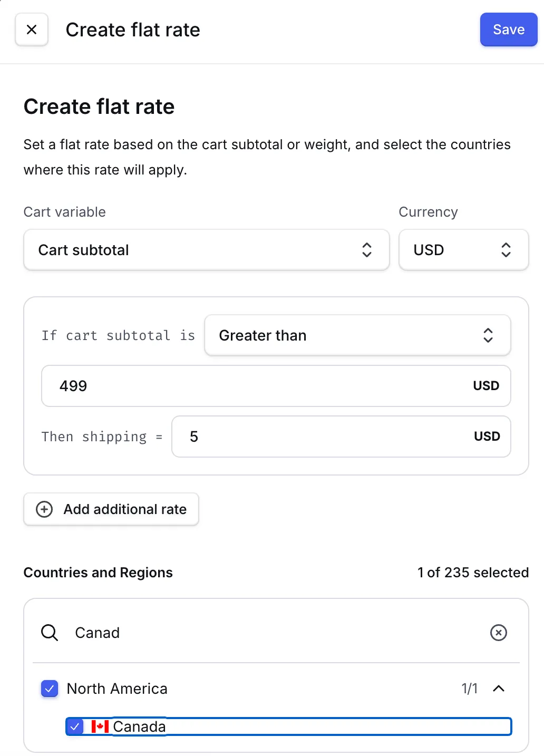Close the Create flat rate panel
The width and height of the screenshot is (544, 756).
32,30
